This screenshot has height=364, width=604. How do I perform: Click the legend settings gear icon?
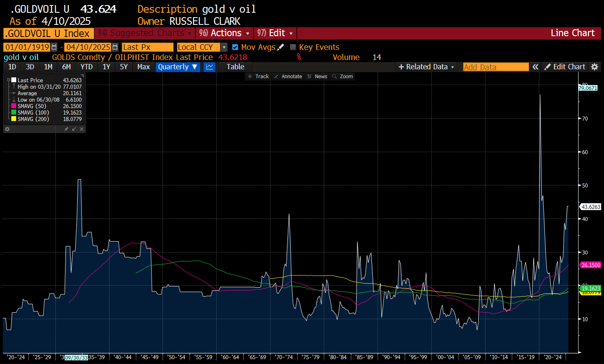[x=7, y=129]
